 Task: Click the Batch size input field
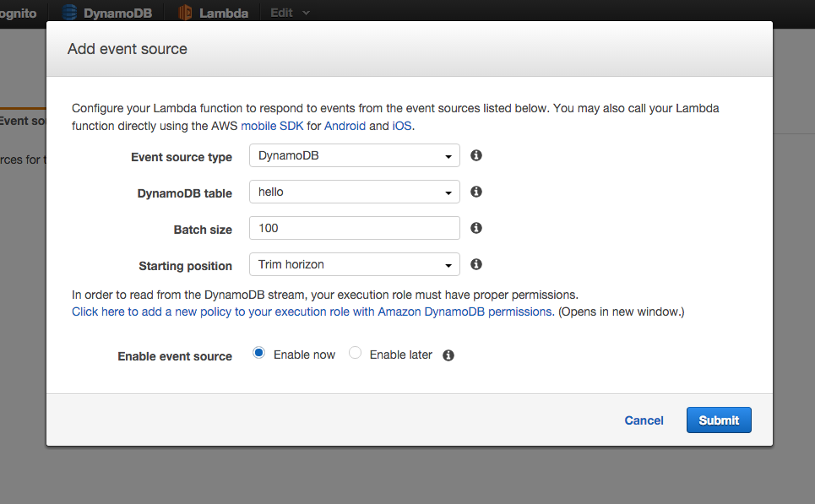[x=355, y=229]
